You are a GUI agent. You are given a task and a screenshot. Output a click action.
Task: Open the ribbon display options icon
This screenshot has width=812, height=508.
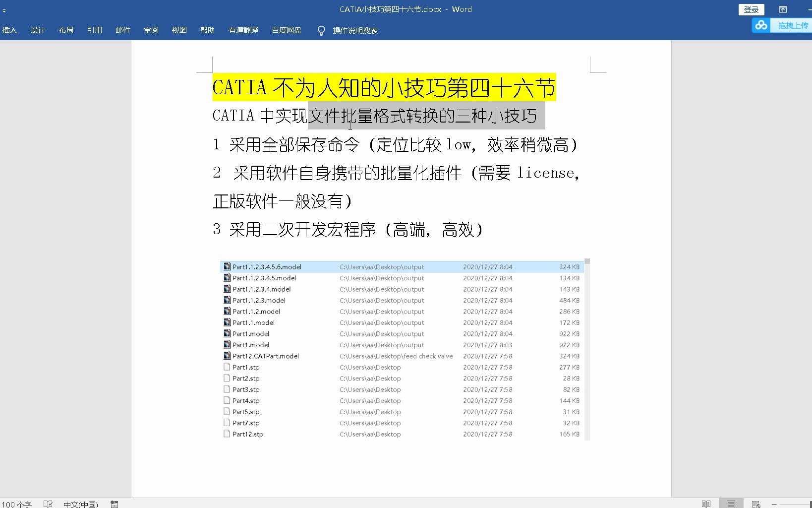tap(783, 9)
